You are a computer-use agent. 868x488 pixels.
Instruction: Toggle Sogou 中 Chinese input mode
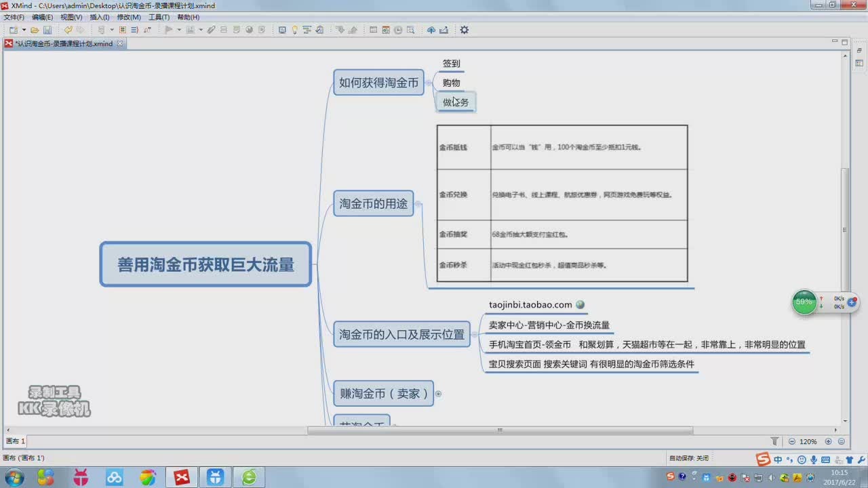click(x=778, y=460)
